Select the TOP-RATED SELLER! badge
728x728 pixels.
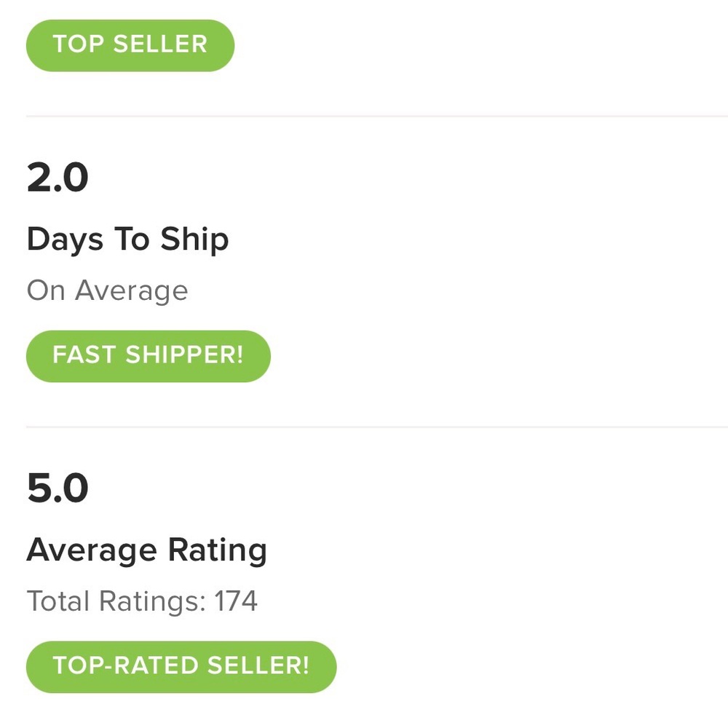point(181,666)
